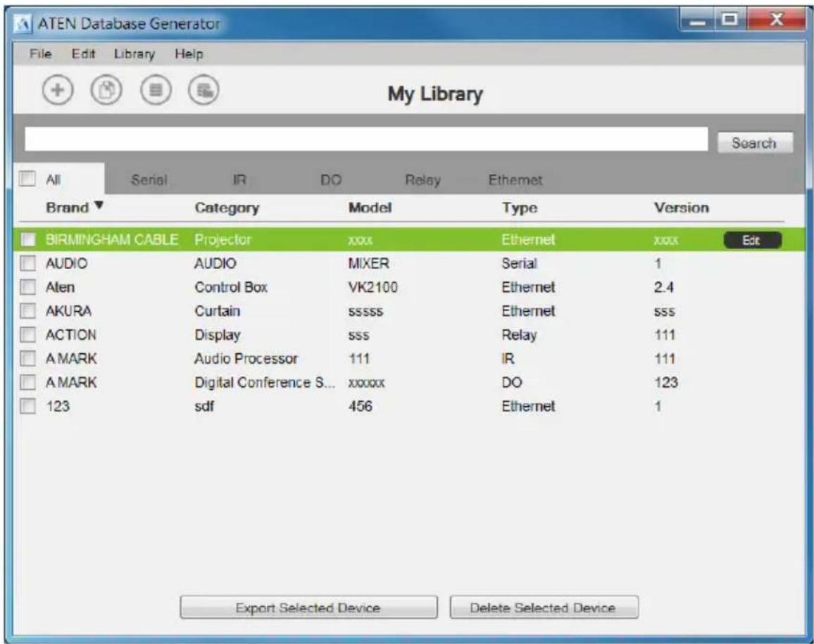Click the Model column header
The height and width of the screenshot is (644, 814).
pos(370,208)
